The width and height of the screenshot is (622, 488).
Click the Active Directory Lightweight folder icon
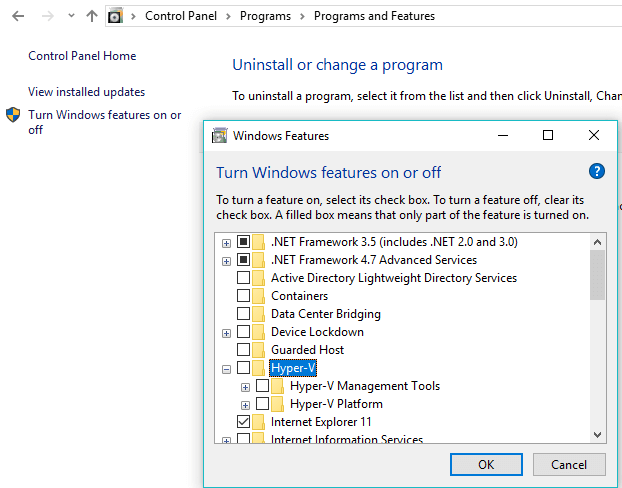pos(258,278)
